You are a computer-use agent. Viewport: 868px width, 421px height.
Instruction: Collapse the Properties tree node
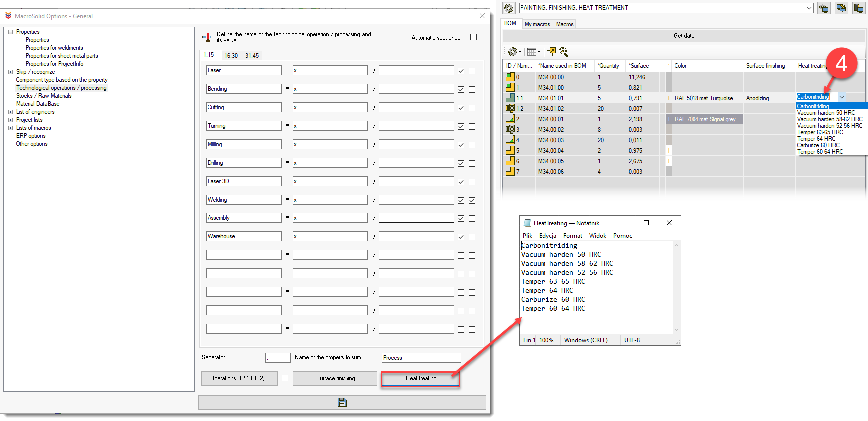(x=11, y=32)
